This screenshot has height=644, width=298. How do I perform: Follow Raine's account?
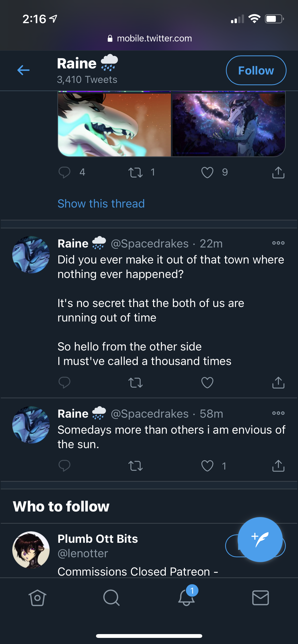click(256, 70)
